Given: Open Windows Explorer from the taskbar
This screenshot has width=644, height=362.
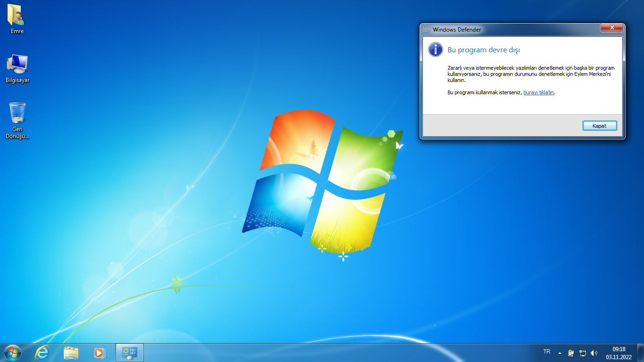Looking at the screenshot, I should [71, 353].
